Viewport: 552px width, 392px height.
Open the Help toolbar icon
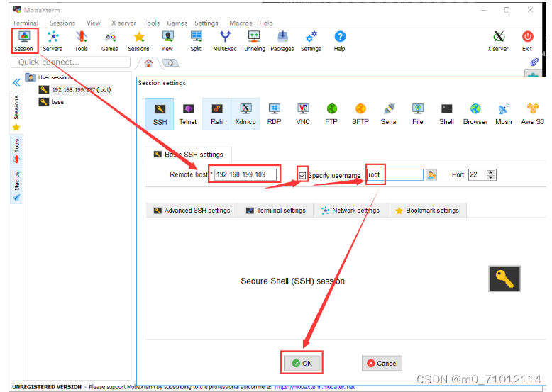(340, 41)
